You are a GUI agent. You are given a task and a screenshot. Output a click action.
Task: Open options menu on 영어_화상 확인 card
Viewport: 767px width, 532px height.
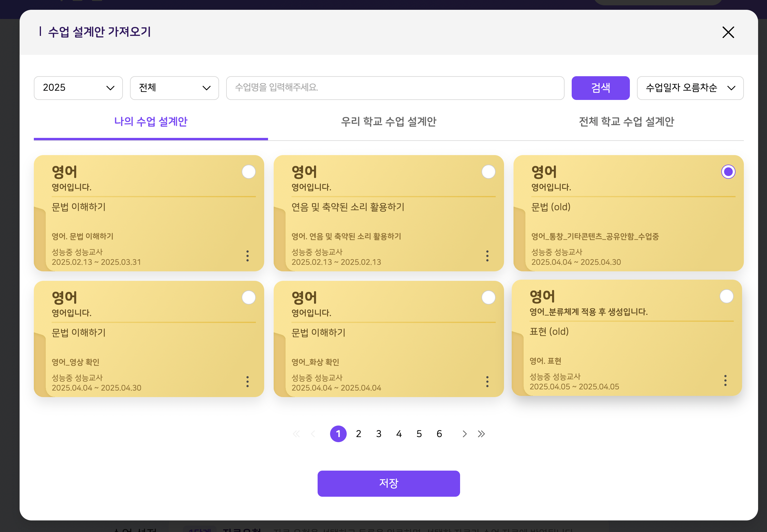(487, 381)
